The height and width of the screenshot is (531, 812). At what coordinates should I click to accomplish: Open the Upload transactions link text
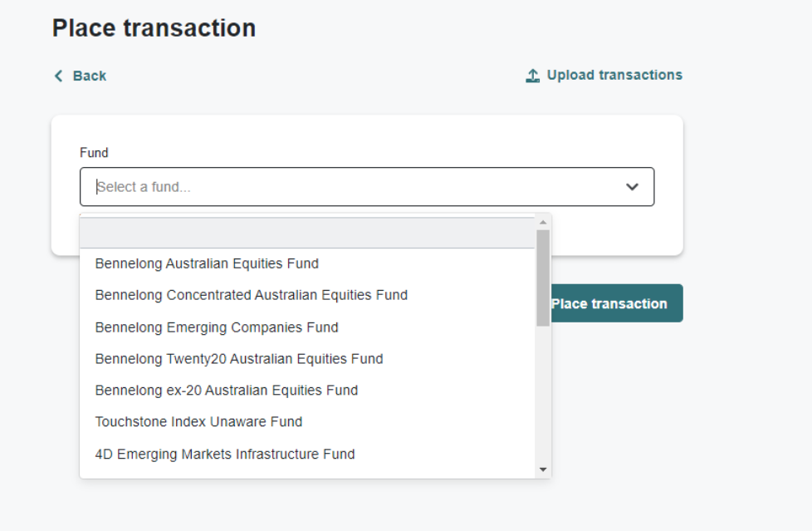614,76
